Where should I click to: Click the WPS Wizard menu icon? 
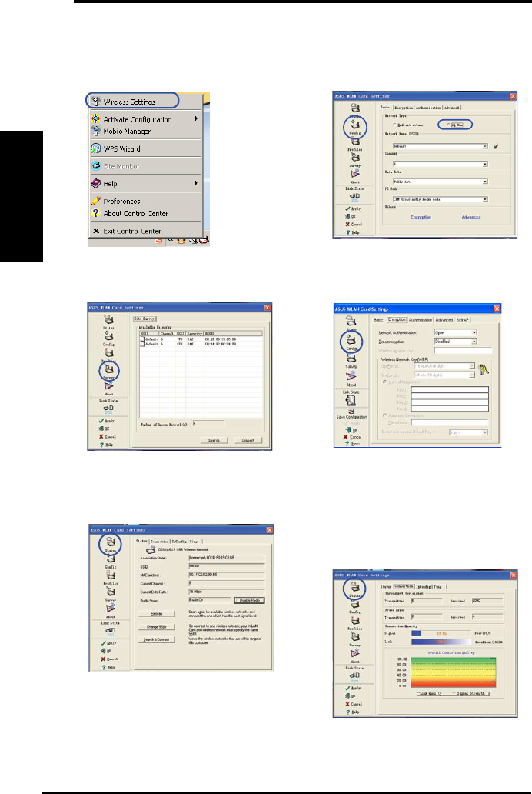click(95, 148)
